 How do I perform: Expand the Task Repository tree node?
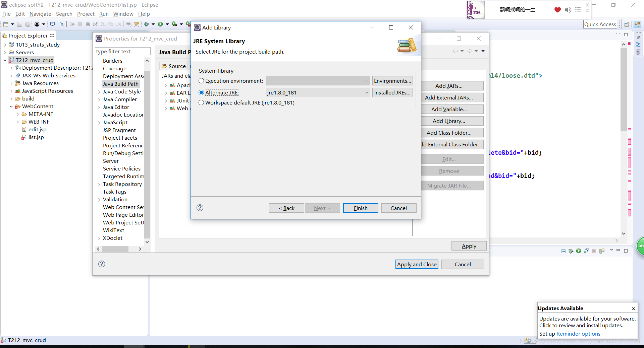pyautogui.click(x=99, y=184)
